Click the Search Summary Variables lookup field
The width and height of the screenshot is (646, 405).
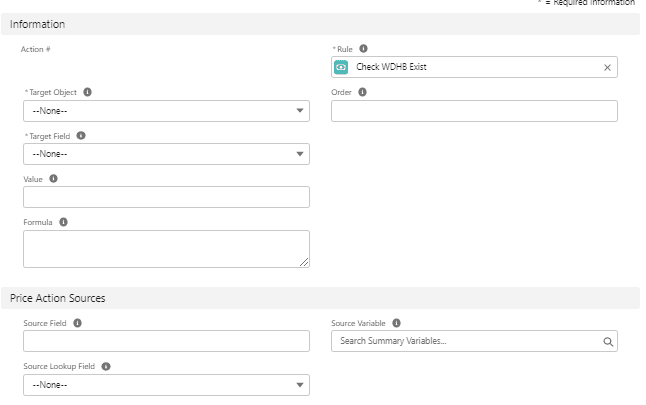464,342
